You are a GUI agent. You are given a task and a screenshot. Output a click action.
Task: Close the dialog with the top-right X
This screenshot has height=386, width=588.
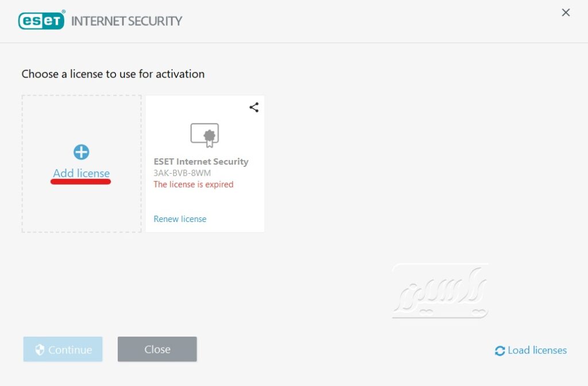566,13
